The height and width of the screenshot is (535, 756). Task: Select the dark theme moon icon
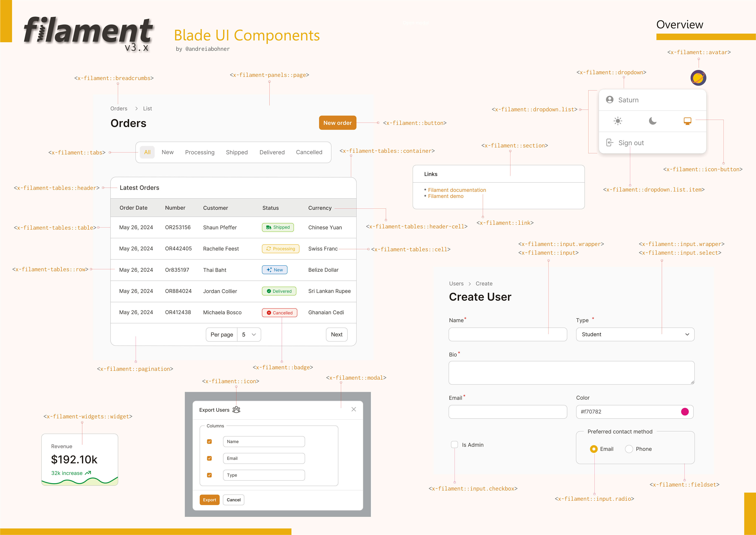click(x=653, y=121)
